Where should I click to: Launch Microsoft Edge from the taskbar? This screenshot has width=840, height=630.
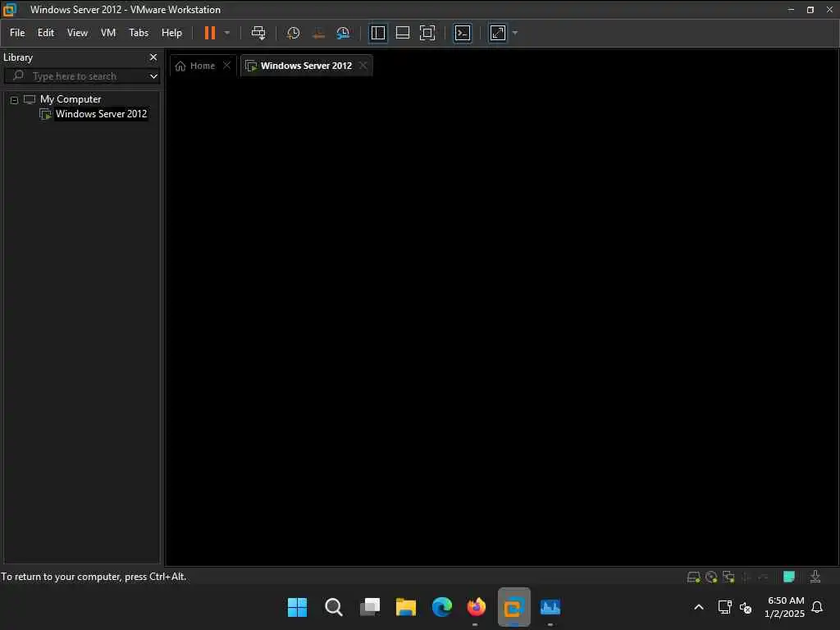442,608
